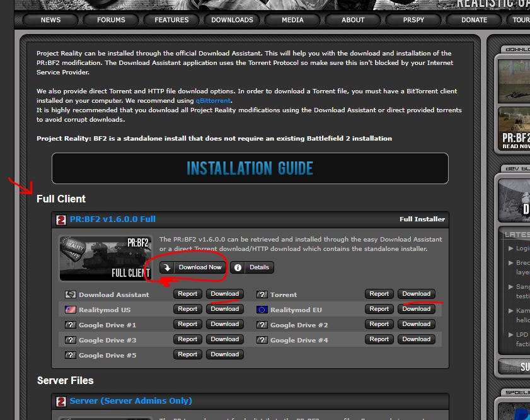Click the Realitymod EU mirror name
This screenshot has width=530, height=420.
pos(296,310)
